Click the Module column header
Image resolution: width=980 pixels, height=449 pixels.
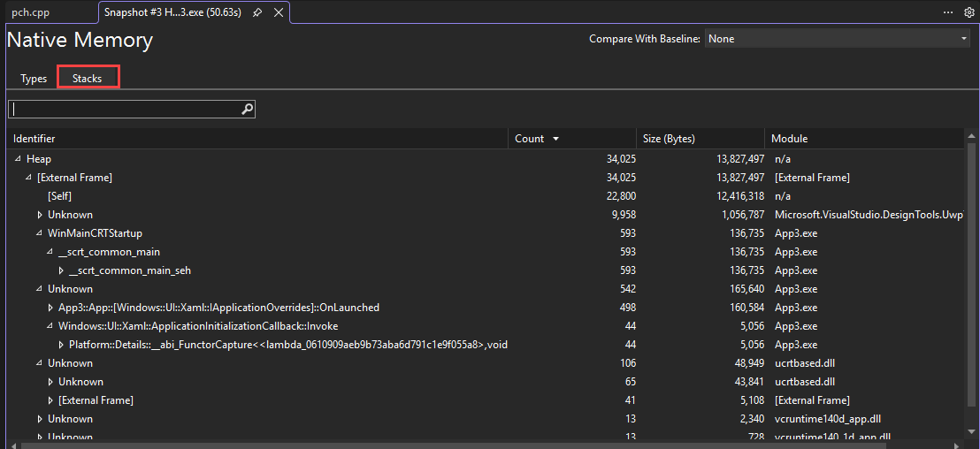(x=789, y=139)
